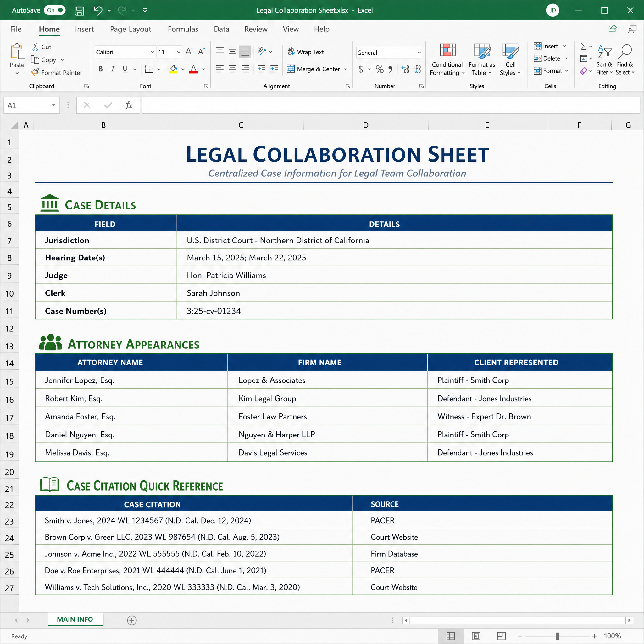This screenshot has width=644, height=644.
Task: Open the font name Calibri dropdown
Action: coord(152,52)
